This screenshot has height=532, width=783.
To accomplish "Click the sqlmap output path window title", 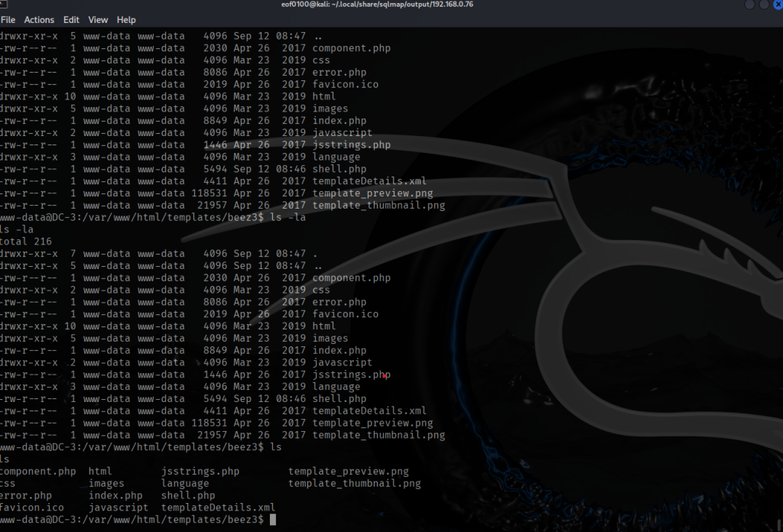I will tap(391, 6).
